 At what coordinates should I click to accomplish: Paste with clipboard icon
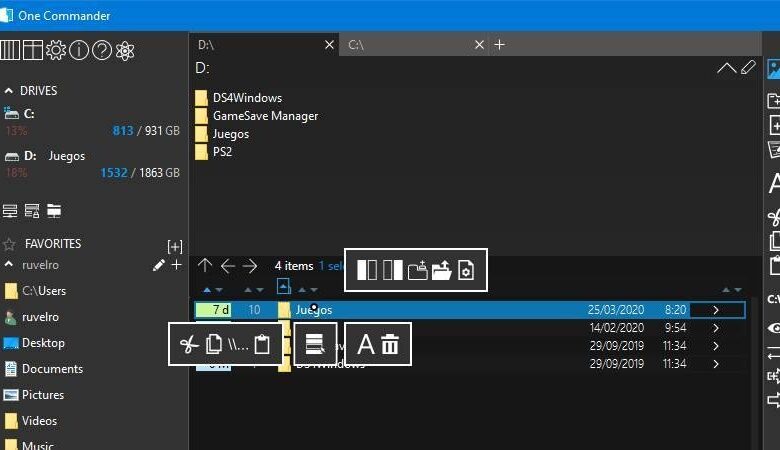(262, 344)
